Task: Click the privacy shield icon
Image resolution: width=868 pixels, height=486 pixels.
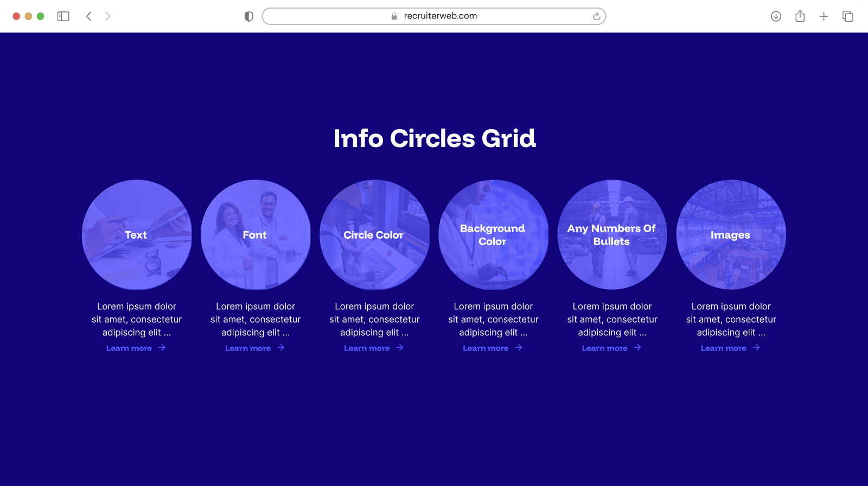Action: 249,16
